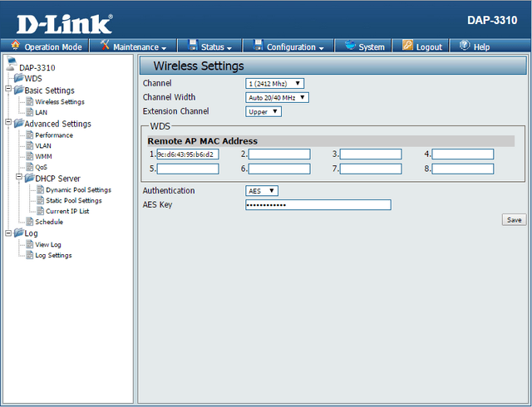
Task: Click the QoS page icon
Action: click(x=30, y=166)
